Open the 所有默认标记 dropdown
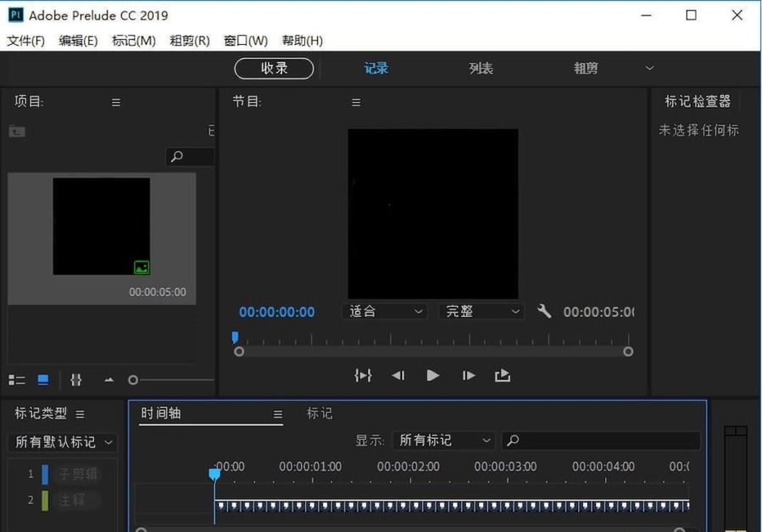 click(63, 442)
